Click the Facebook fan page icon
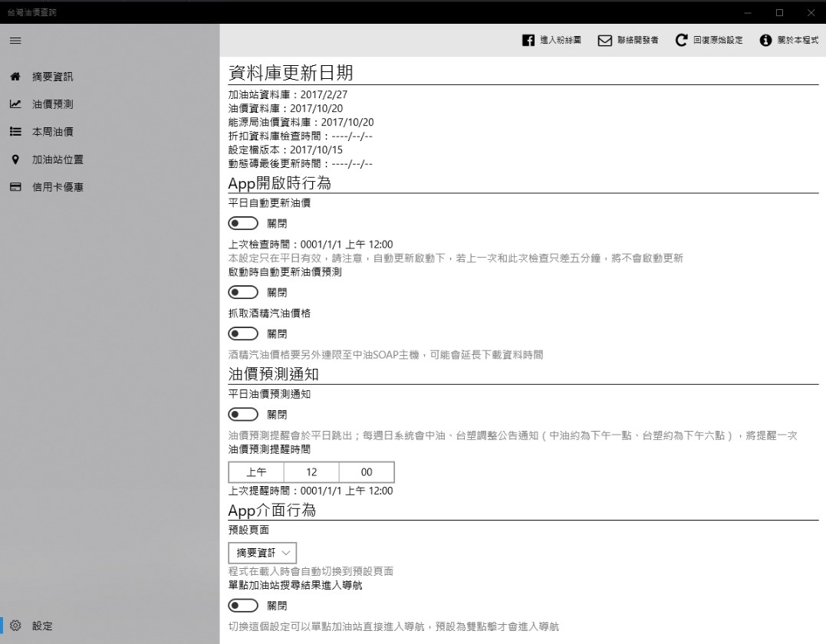This screenshot has width=826, height=644. click(x=527, y=40)
